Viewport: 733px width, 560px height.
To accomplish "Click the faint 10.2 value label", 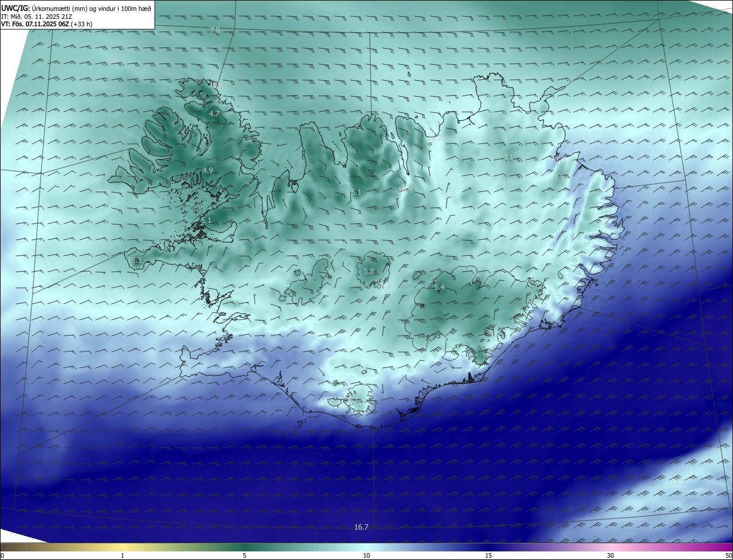I will (435, 138).
